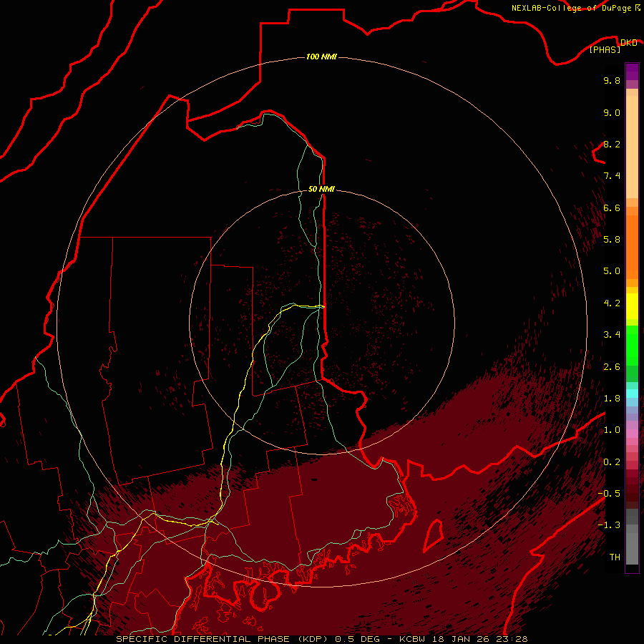
Task: Click the -0.5 color scale label
Action: (609, 494)
